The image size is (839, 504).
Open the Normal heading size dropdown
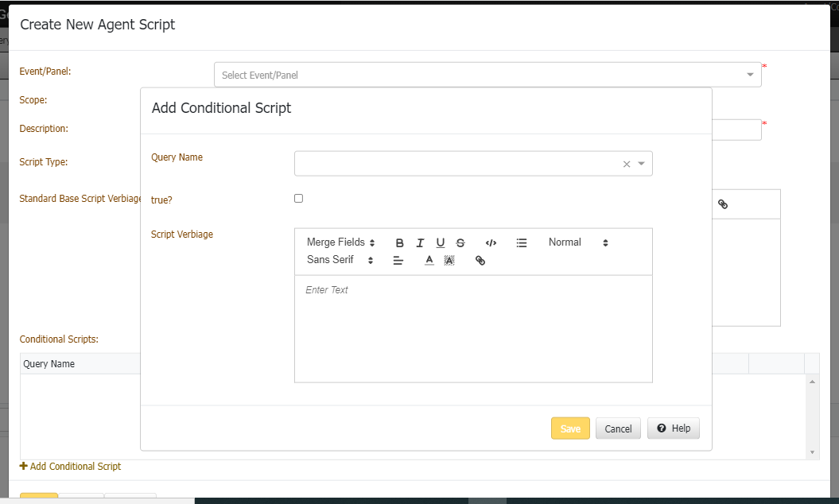[x=578, y=242]
